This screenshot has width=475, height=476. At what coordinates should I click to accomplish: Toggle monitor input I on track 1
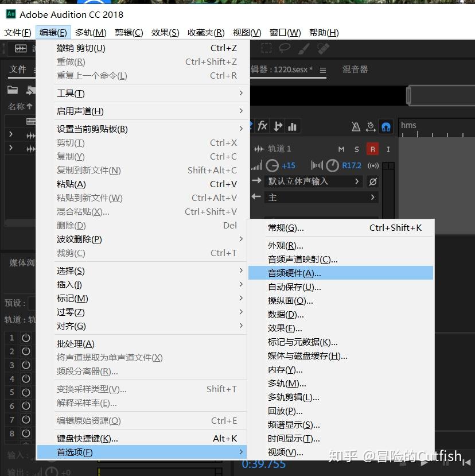[388, 149]
